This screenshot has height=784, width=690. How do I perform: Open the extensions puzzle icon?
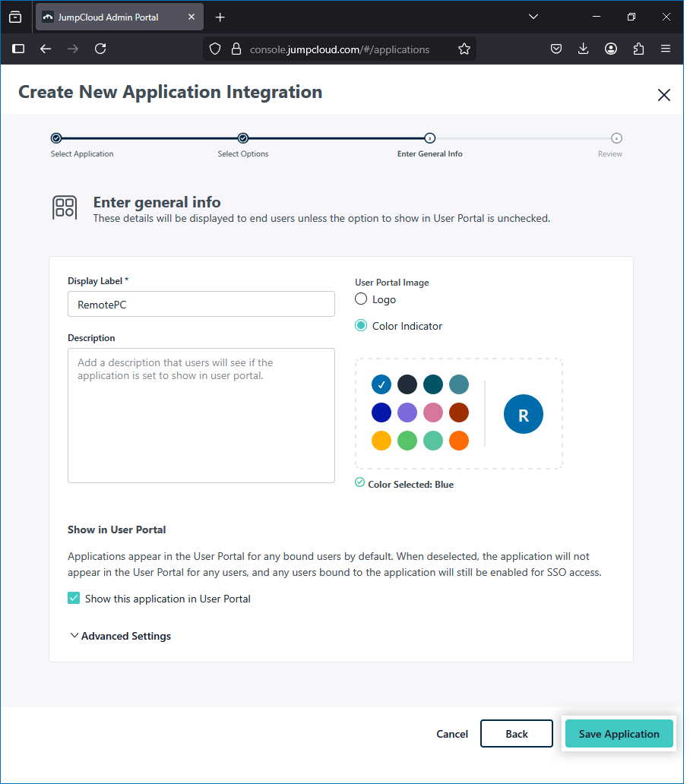[638, 49]
